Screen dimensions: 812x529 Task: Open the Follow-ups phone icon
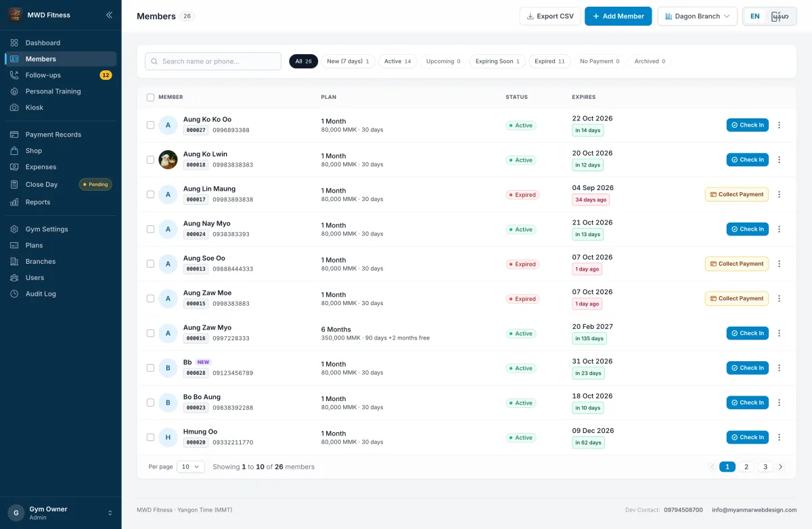[14, 75]
